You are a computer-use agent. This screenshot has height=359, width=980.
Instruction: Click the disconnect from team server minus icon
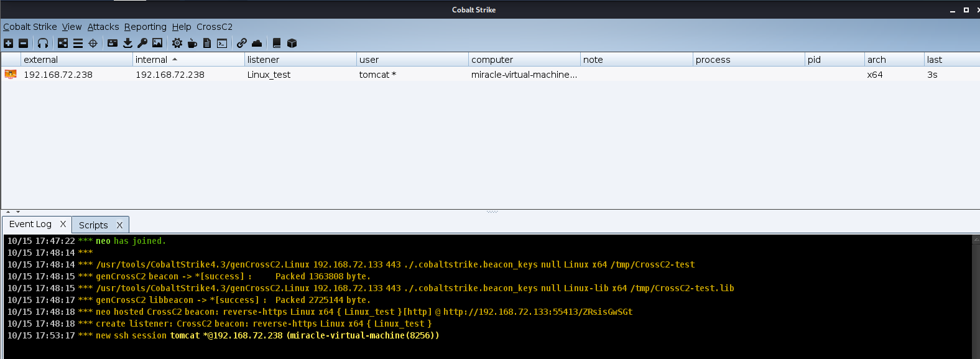(23, 43)
